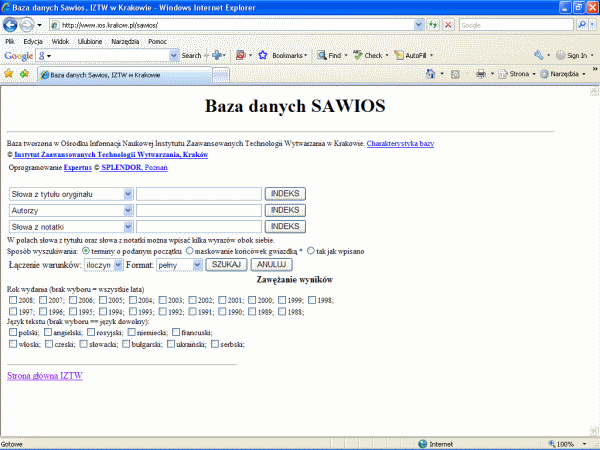Open the Google toolbar logo
The image size is (600, 450).
coord(18,56)
